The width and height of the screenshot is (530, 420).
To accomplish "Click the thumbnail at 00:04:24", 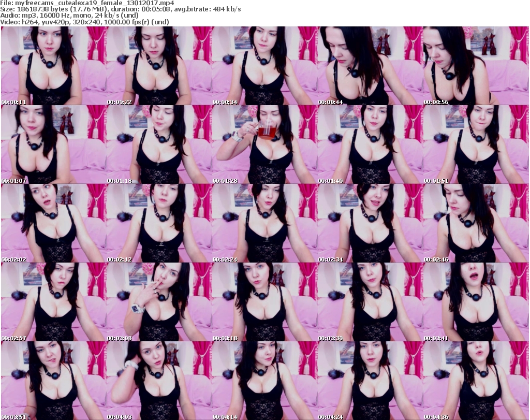I will coord(371,381).
